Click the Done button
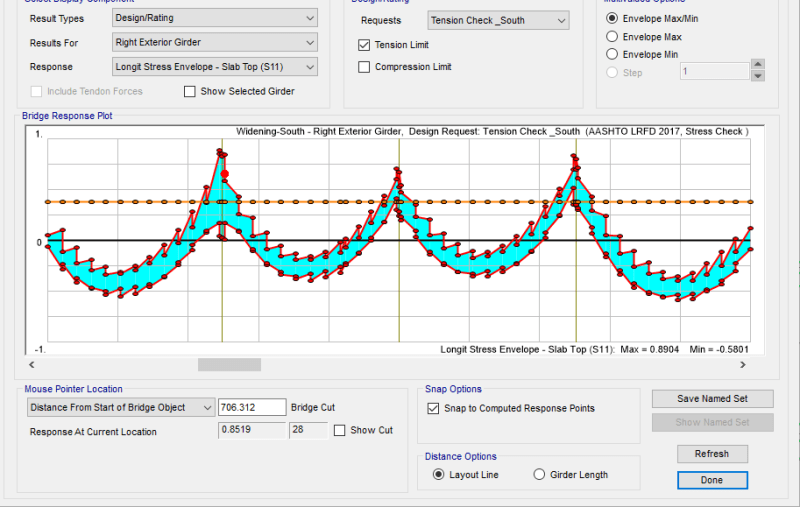 click(x=712, y=480)
